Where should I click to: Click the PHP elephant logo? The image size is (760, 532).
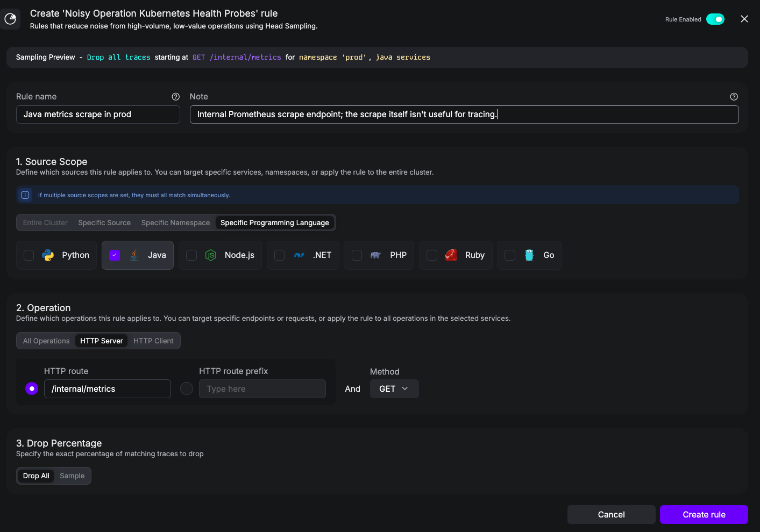pos(376,255)
